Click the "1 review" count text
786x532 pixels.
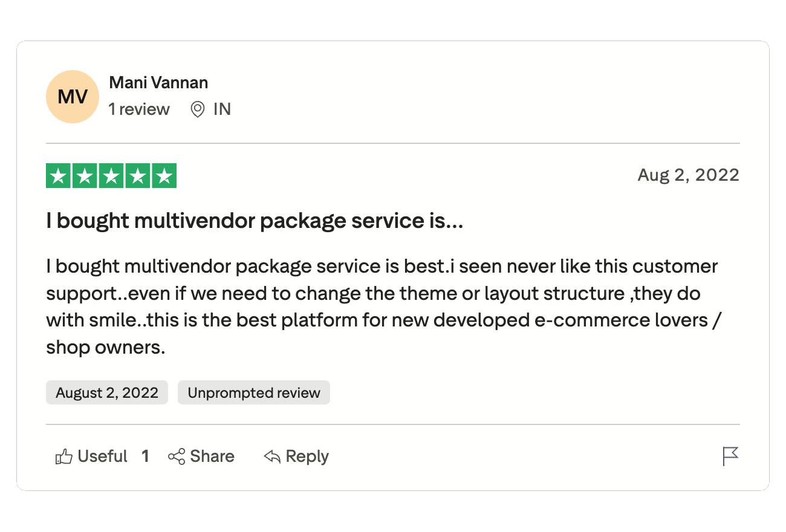(x=139, y=109)
